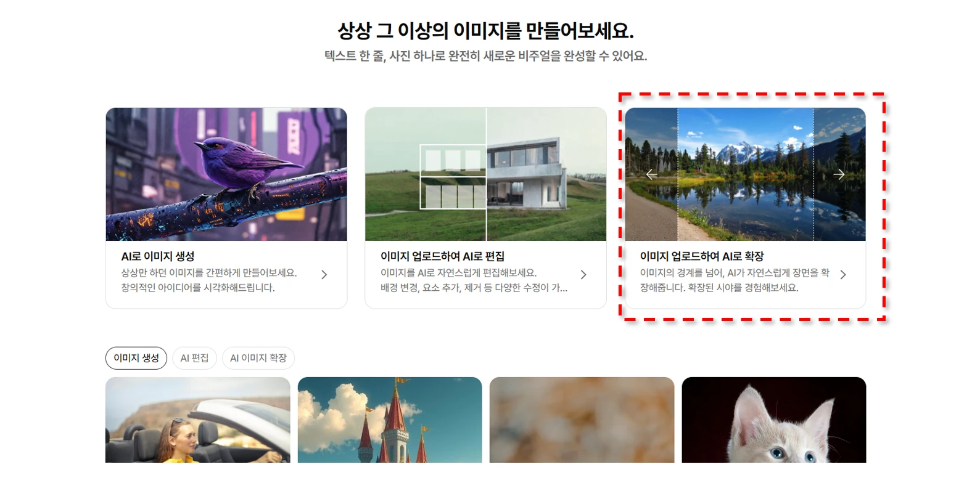The width and height of the screenshot is (980, 488).
Task: Open the castle towers gallery image
Action: (390, 420)
